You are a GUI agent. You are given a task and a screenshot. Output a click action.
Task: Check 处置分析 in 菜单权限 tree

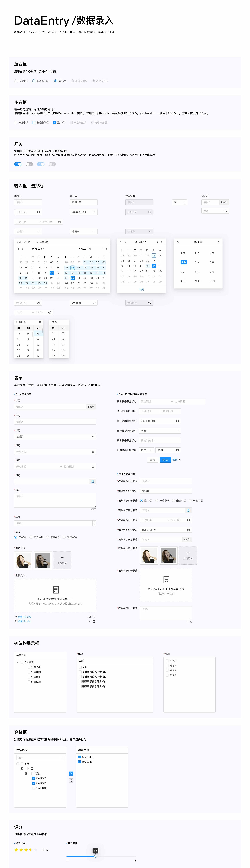[29, 667]
